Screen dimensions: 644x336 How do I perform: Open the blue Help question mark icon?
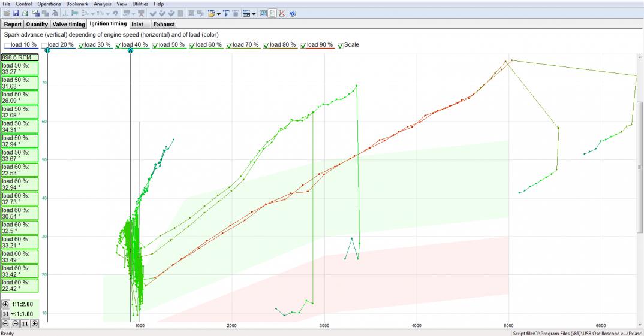coord(293,14)
